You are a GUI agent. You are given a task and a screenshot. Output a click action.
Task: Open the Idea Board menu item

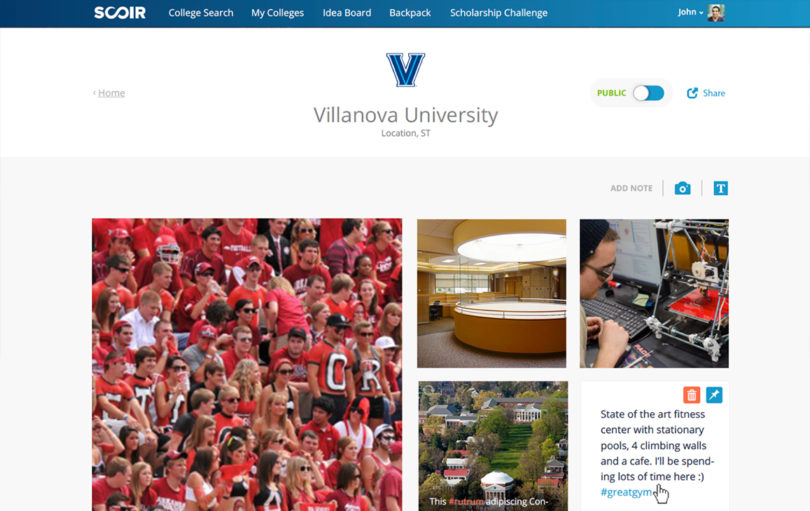[347, 13]
